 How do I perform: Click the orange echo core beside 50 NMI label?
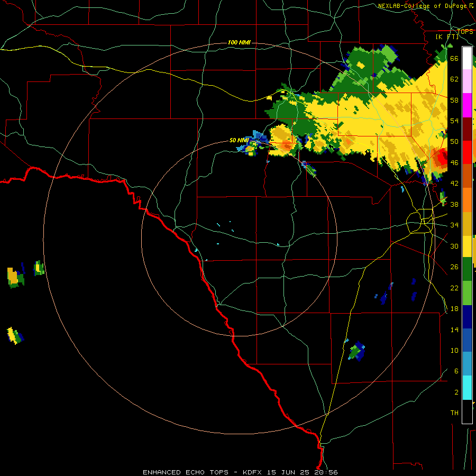287,146
